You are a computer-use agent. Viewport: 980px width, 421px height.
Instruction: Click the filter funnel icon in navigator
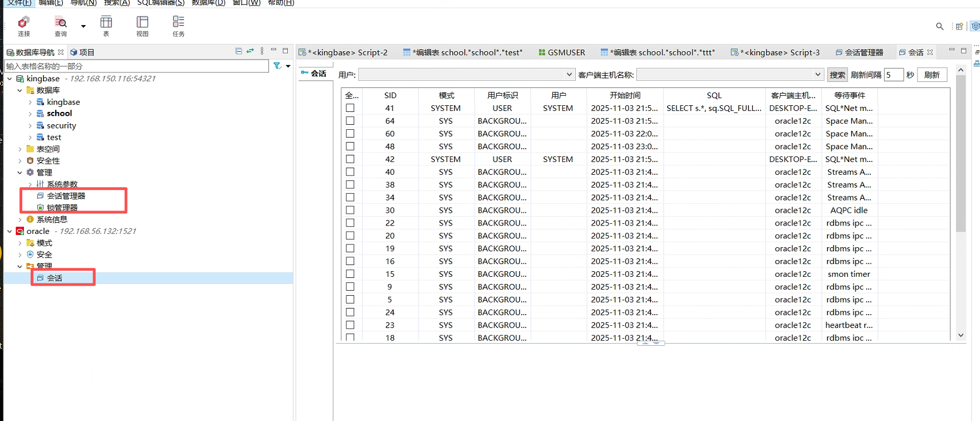point(277,66)
